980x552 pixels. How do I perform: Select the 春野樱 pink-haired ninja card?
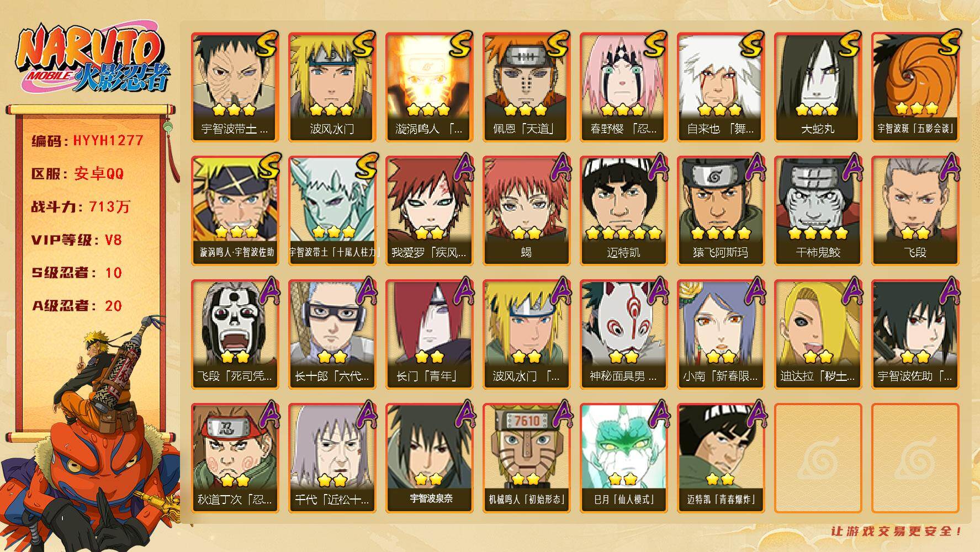[x=623, y=87]
